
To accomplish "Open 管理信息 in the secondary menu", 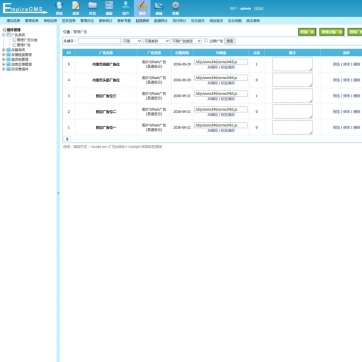I will tap(32, 21).
